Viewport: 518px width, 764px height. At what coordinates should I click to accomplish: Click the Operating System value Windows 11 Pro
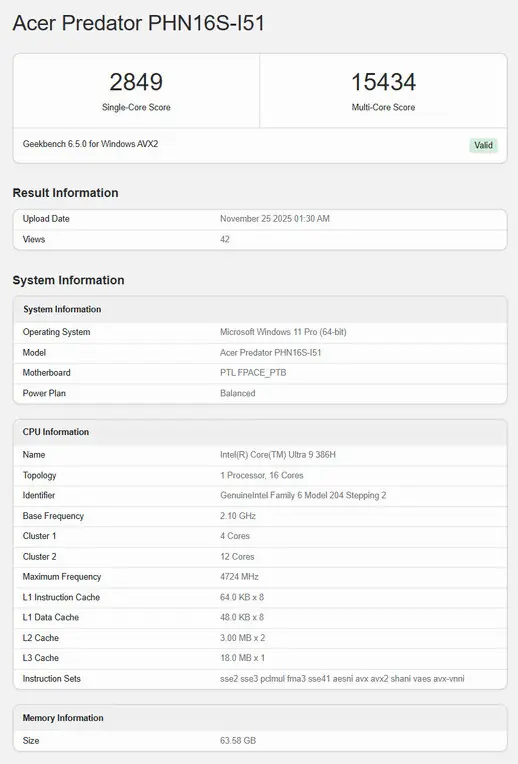coord(283,332)
